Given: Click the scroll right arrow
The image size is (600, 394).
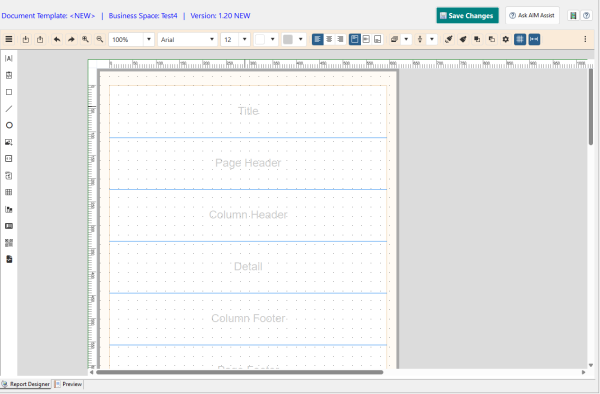Looking at the screenshot, I should pyautogui.click(x=584, y=372).
